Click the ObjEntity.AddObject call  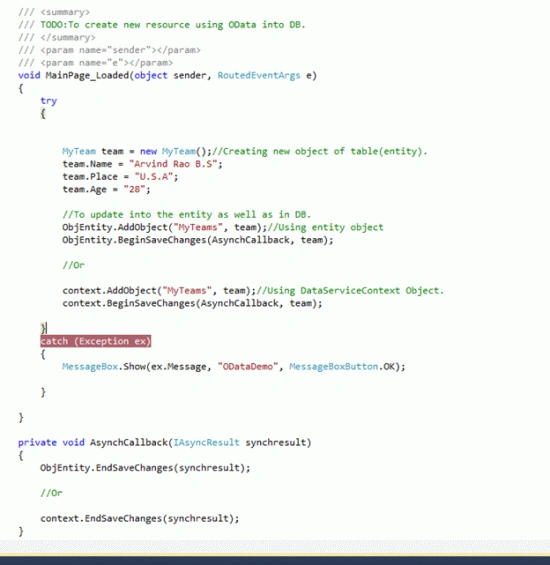pyautogui.click(x=164, y=227)
